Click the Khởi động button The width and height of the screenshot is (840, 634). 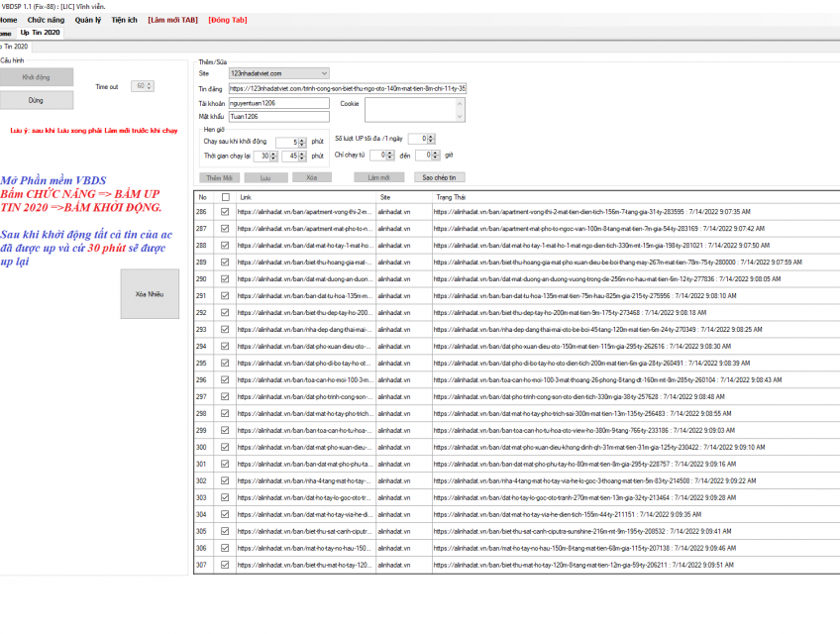[x=37, y=77]
